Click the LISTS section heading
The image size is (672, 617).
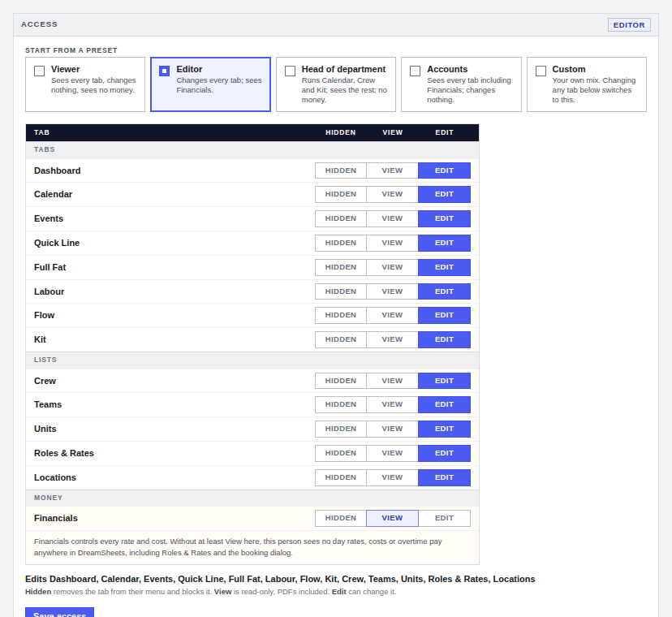[45, 360]
